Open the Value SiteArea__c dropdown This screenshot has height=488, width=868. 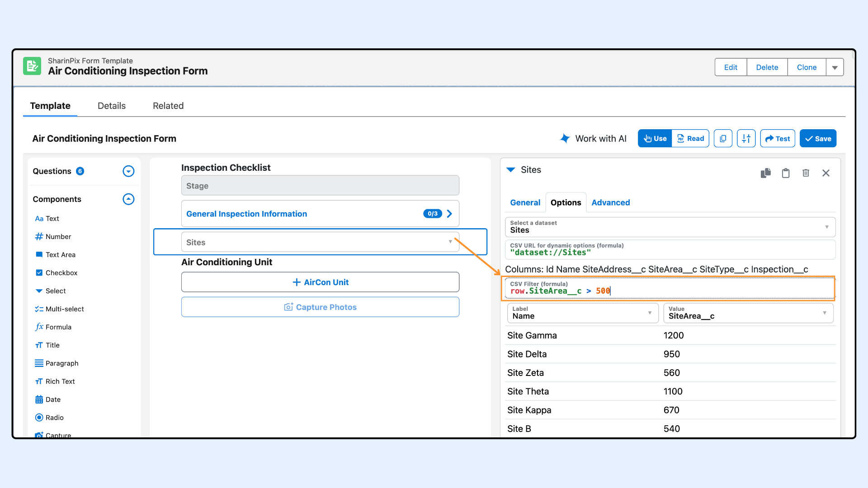[x=748, y=313]
